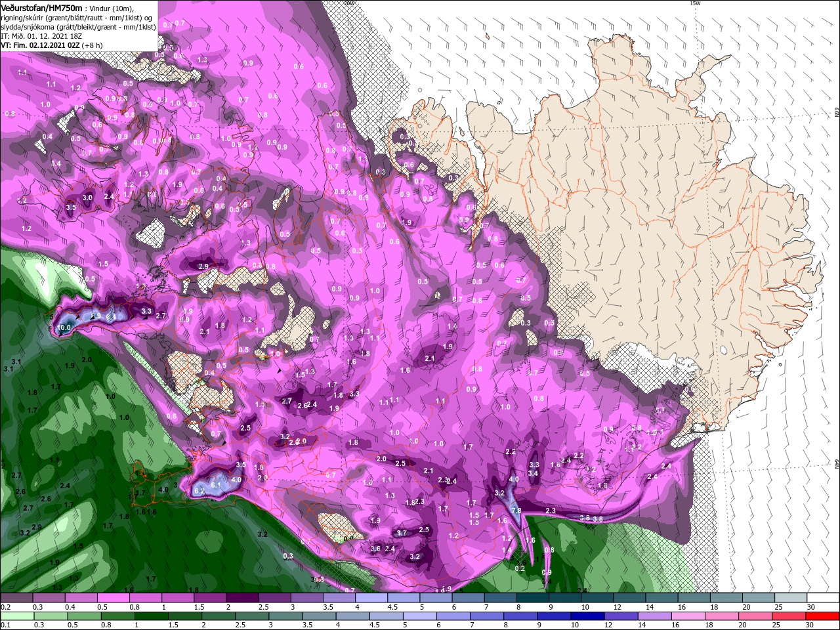Click the dark purple 2–2.5 snow legend swatch
The height and width of the screenshot is (630, 840).
pyautogui.click(x=241, y=598)
